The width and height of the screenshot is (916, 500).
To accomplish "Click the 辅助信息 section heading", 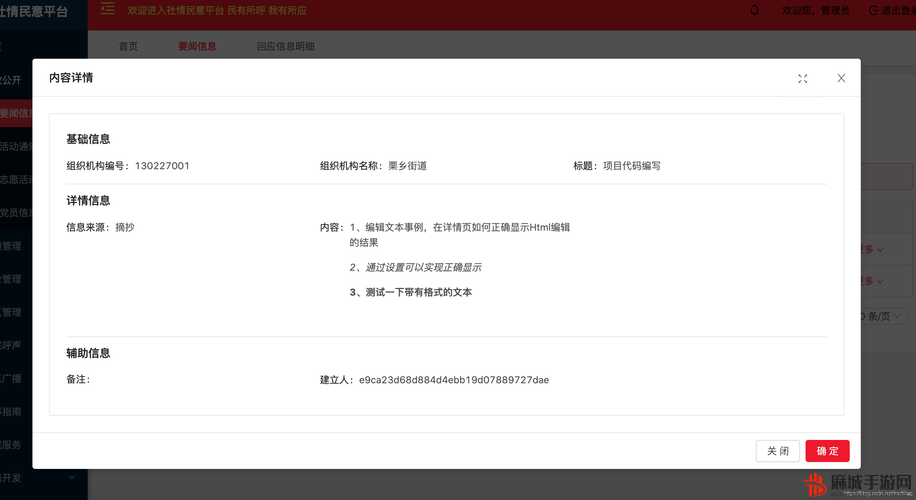I will (x=88, y=353).
